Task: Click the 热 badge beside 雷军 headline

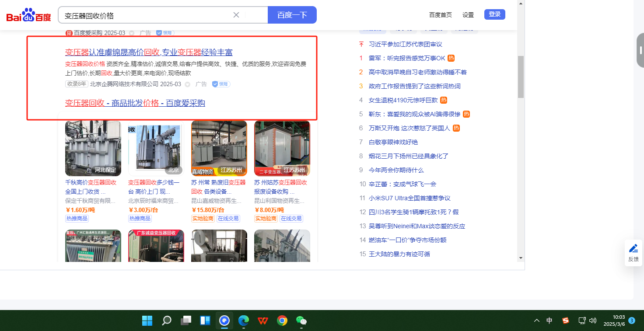Action: [x=451, y=58]
